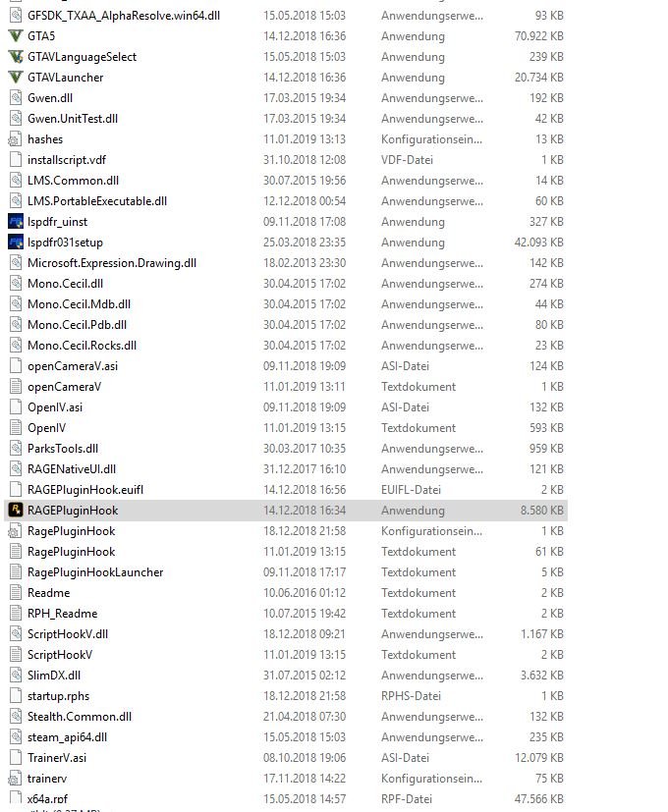The height and width of the screenshot is (812, 668).
Task: Click the openCameraV.asi file icon
Action: tap(16, 366)
